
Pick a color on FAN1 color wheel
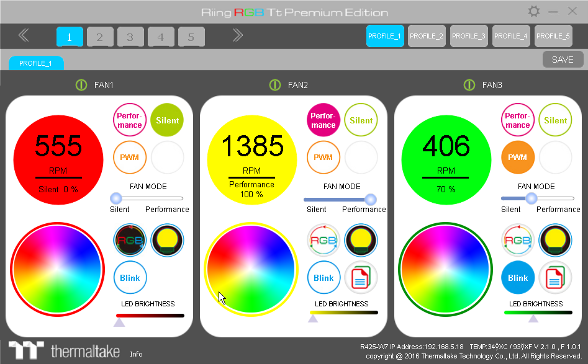click(57, 269)
